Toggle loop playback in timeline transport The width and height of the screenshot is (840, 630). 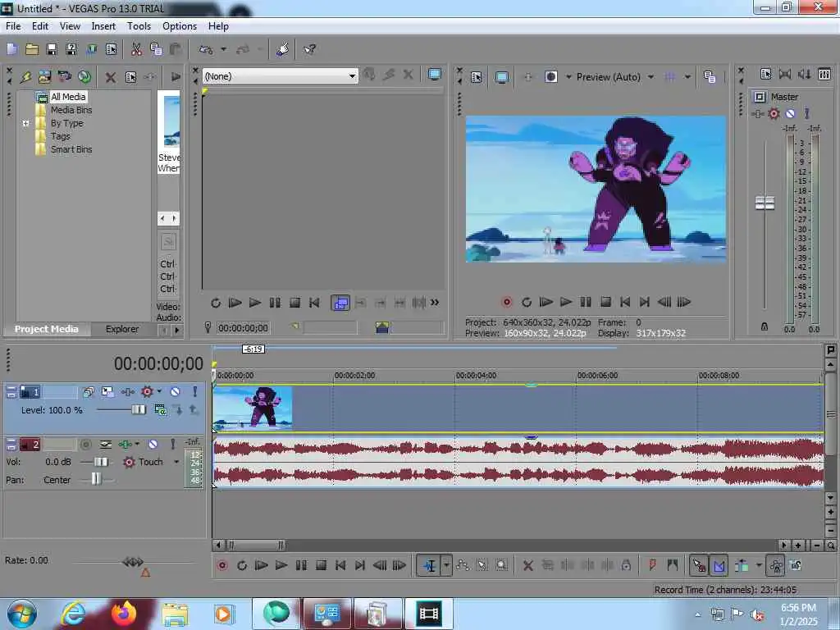point(242,565)
